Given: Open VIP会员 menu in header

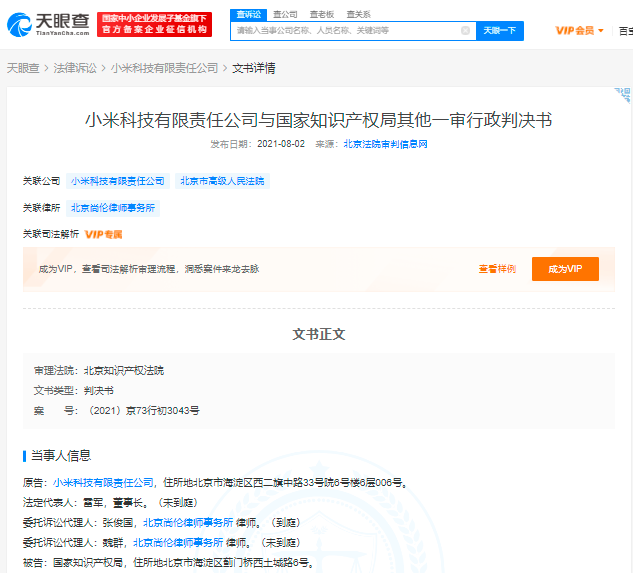Looking at the screenshot, I should coord(579,31).
